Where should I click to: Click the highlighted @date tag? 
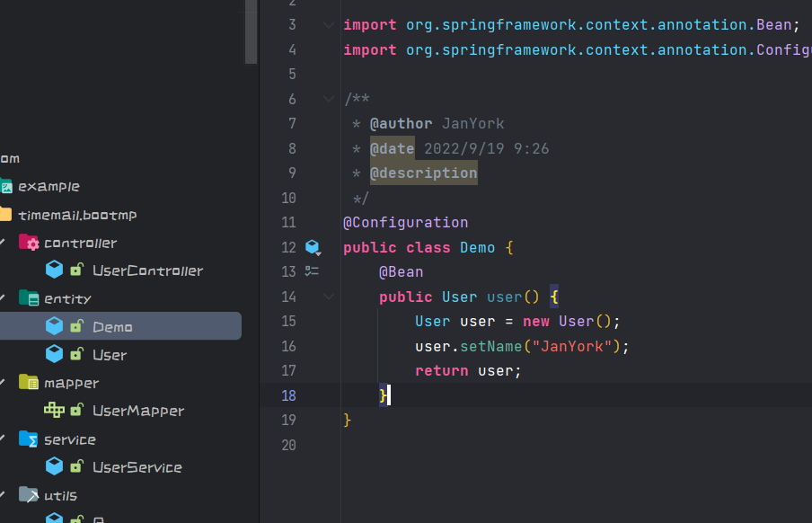coord(392,148)
